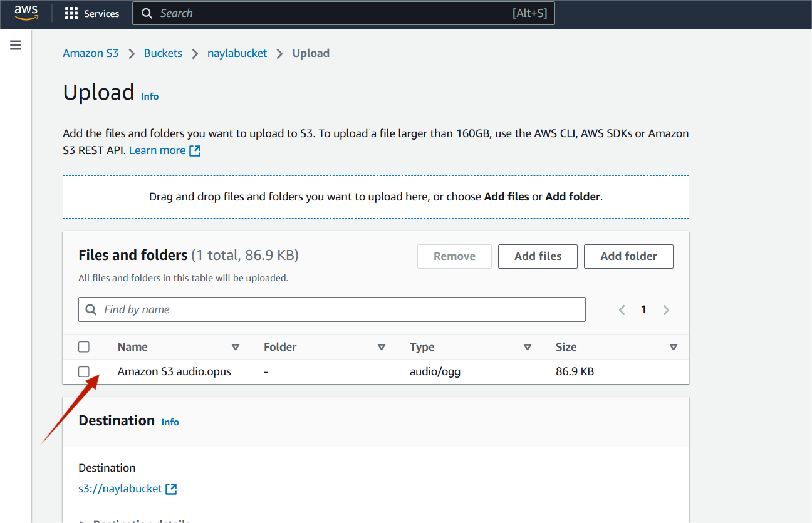The width and height of the screenshot is (812, 523).
Task: Click the magnifier icon in top search
Action: click(x=147, y=13)
